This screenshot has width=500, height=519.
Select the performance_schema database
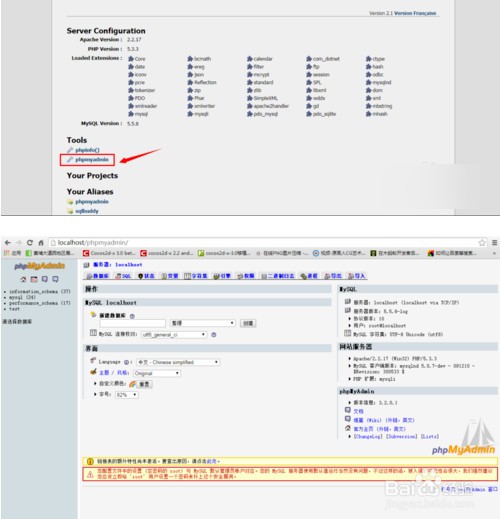click(40, 303)
